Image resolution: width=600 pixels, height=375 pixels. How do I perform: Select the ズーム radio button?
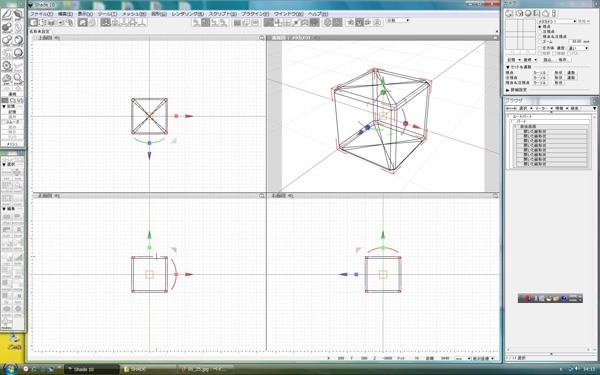540,41
